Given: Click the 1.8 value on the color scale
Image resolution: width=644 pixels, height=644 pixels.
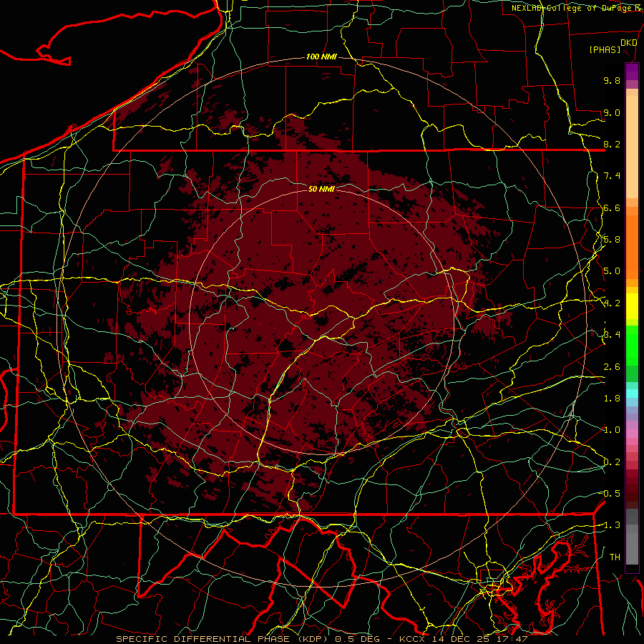Looking at the screenshot, I should point(612,399).
